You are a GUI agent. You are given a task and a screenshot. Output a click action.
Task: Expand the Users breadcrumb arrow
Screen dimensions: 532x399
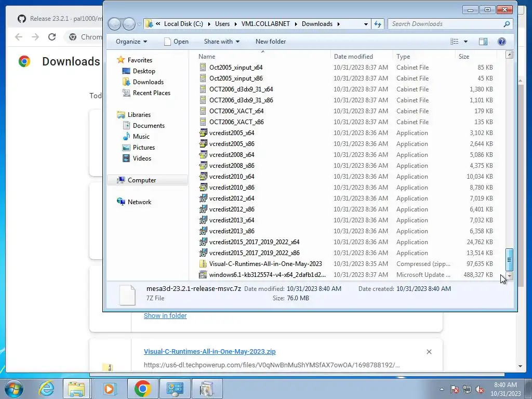point(235,24)
